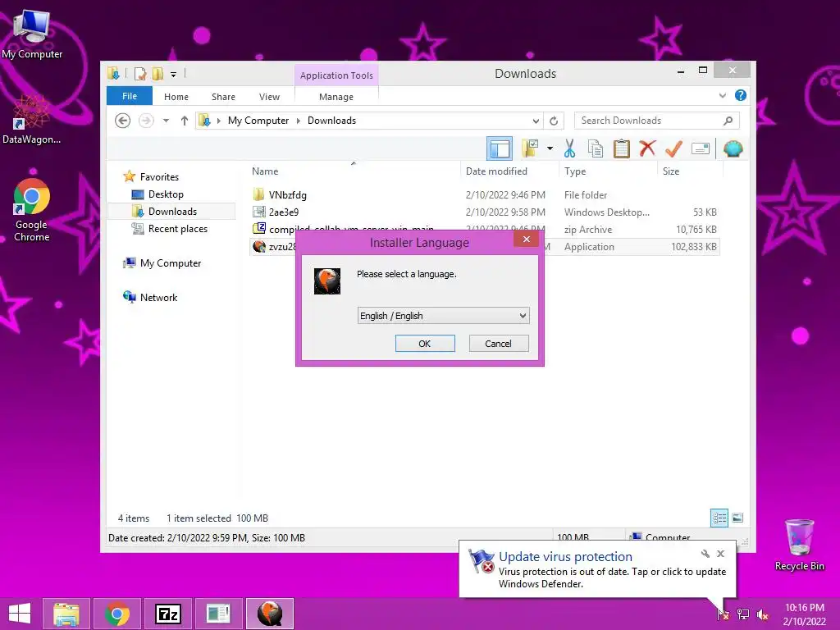
Task: Open the Share ribbon tab
Action: pos(223,97)
